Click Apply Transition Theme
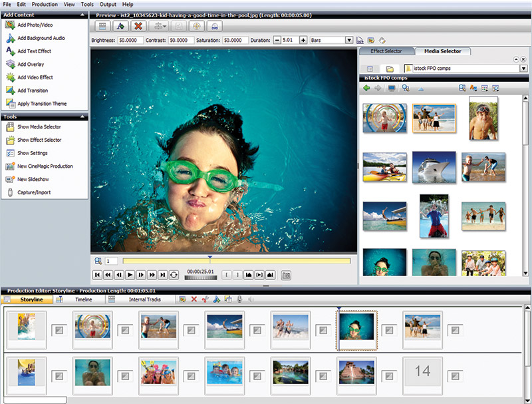The height and width of the screenshot is (404, 532). tap(42, 104)
